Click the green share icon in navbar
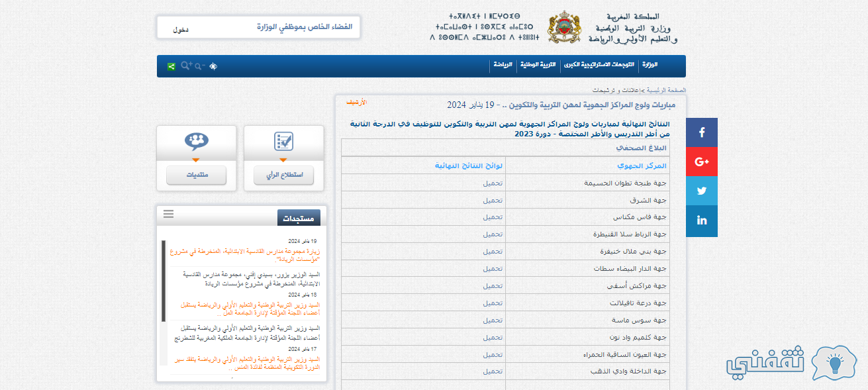Screen dimensions: 868x390 (x=171, y=66)
